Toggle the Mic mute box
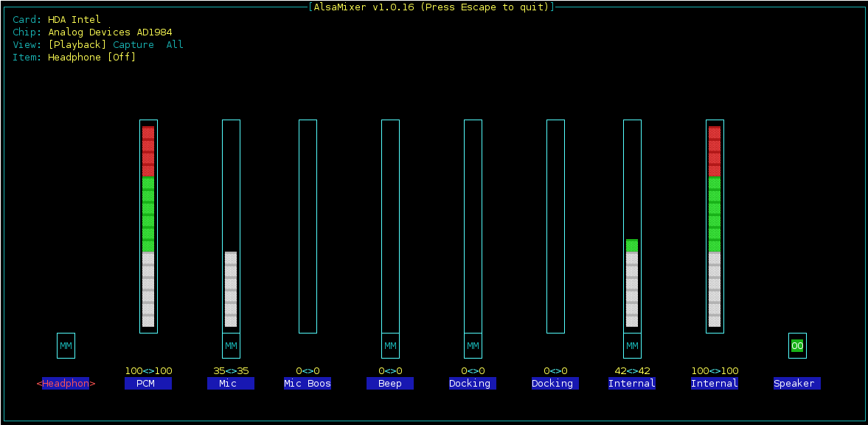This screenshot has height=425, width=868. point(231,346)
